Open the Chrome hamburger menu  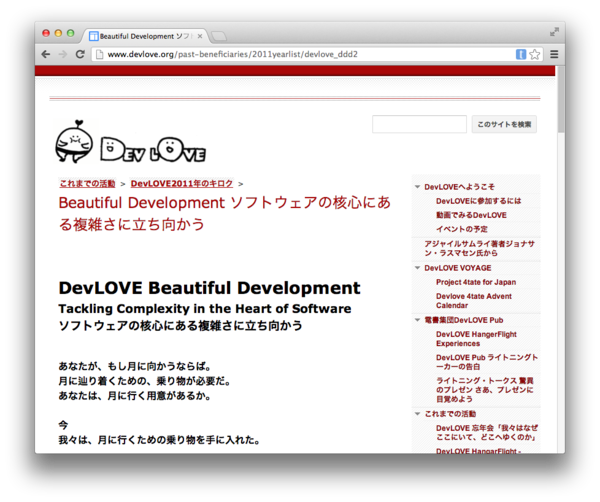tap(554, 54)
